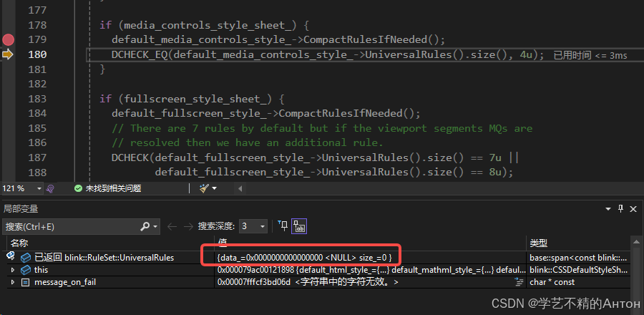Click the blue cube icon beside 'this'
Image resolution: width=644 pixels, height=315 pixels.
(x=26, y=270)
